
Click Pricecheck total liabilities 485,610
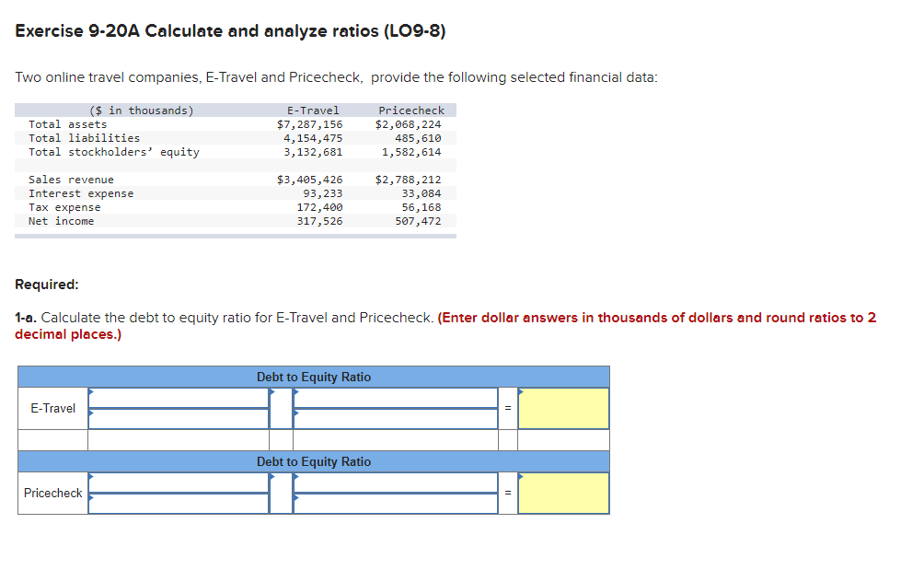(x=418, y=138)
